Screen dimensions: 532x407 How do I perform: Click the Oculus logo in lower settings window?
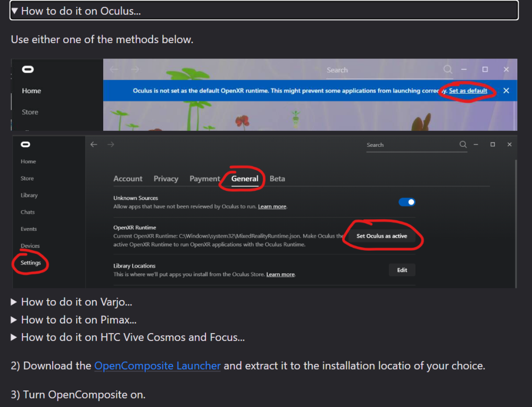(x=26, y=145)
